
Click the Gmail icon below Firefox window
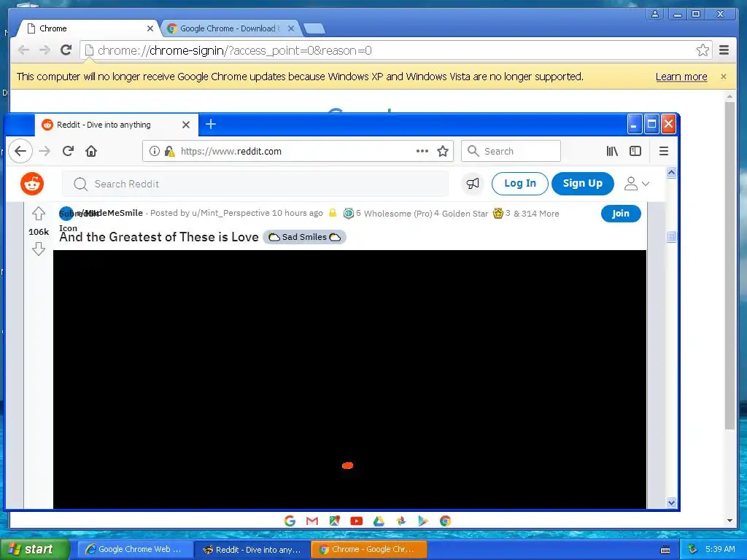312,521
